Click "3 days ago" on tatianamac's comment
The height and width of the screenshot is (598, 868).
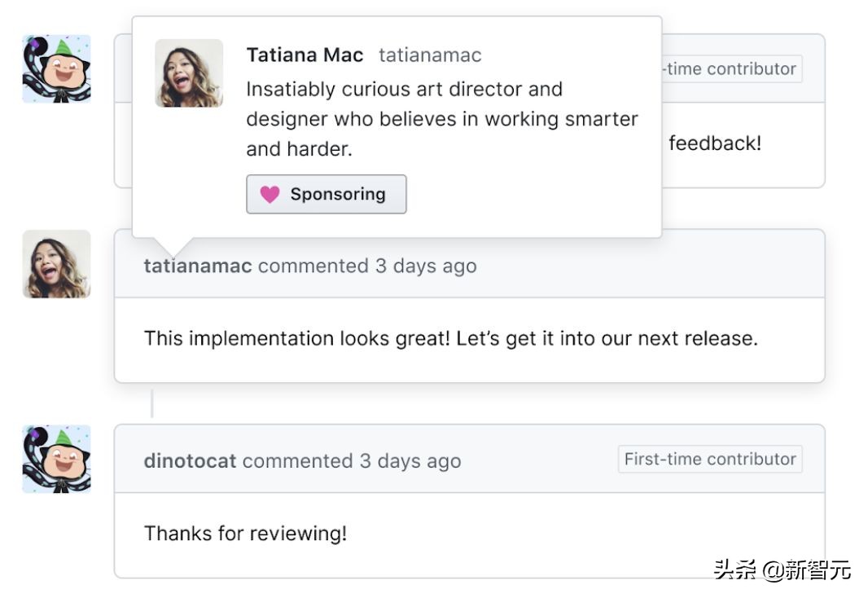point(426,266)
